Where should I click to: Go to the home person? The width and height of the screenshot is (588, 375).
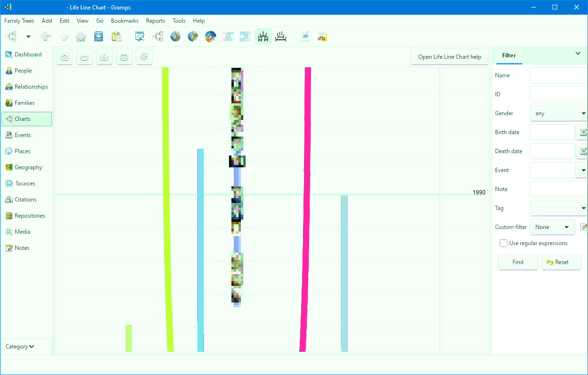click(81, 37)
